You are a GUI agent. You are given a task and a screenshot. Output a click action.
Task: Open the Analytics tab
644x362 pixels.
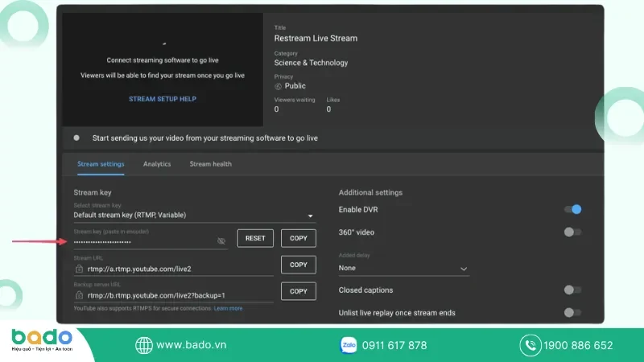click(x=157, y=164)
